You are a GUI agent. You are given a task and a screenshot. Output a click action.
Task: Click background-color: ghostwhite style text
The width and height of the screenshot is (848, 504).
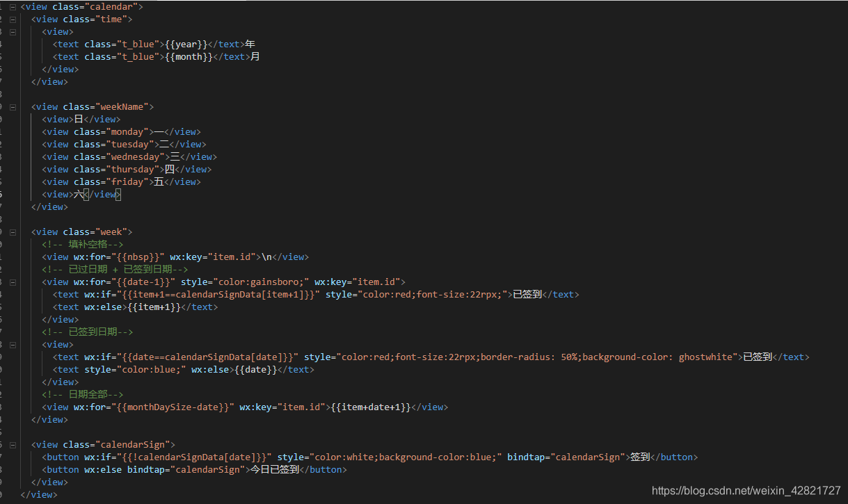658,357
